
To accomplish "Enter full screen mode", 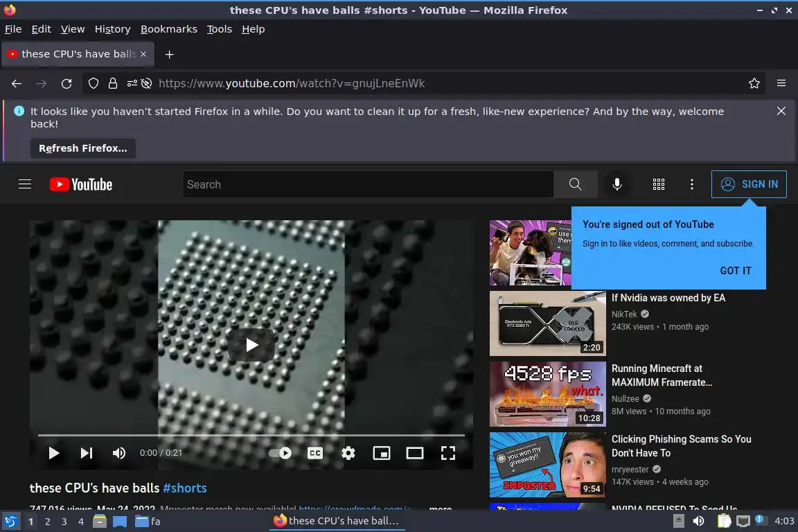I will [448, 453].
